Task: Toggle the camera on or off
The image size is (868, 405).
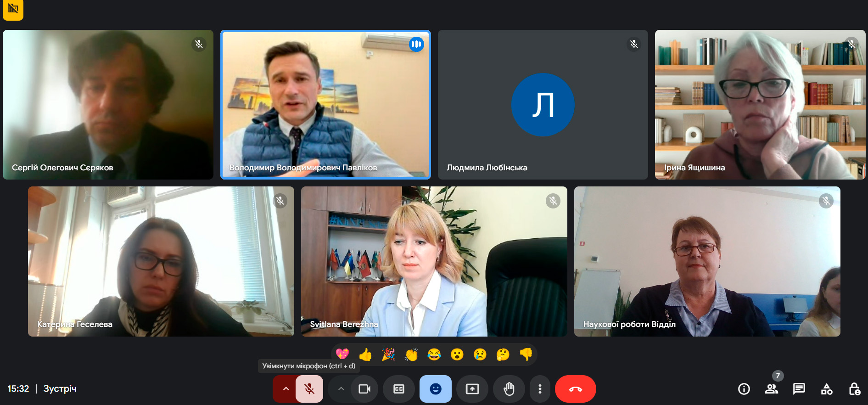Action: point(364,389)
